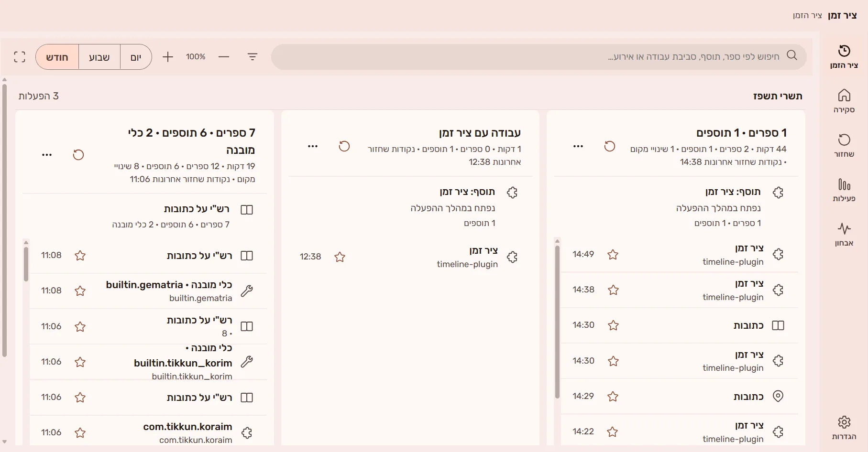
Task: Open the ציר הזמן timeline sidebar item
Action: click(844, 57)
